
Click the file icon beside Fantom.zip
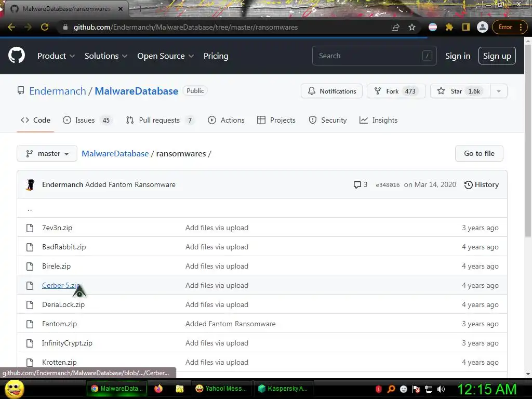click(30, 324)
